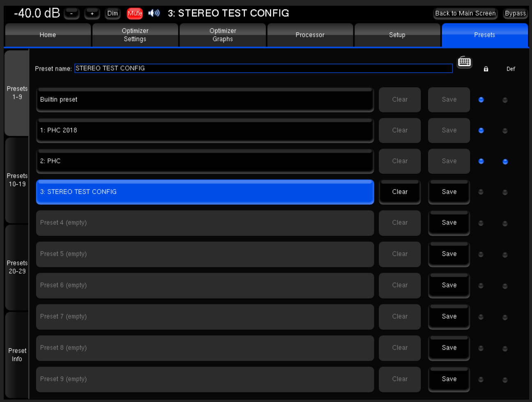This screenshot has height=402, width=532.
Task: Decrease volume with the minus button
Action: (71, 14)
